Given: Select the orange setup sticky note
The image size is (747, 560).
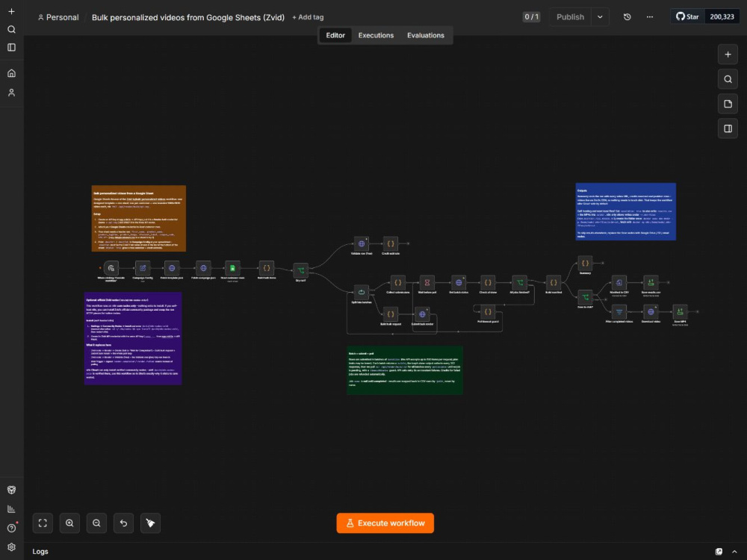Looking at the screenshot, I should pyautogui.click(x=139, y=218).
